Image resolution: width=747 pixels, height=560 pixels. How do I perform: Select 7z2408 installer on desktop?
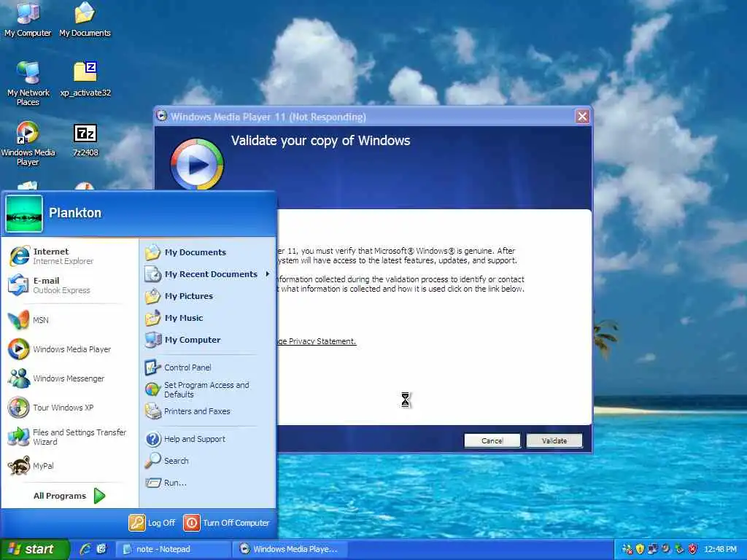click(85, 139)
